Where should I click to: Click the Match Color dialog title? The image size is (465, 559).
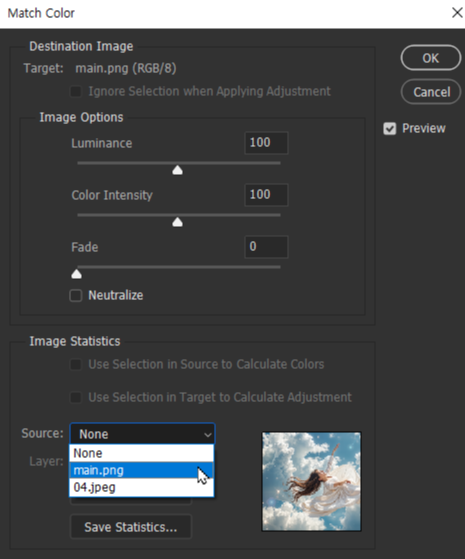point(41,13)
